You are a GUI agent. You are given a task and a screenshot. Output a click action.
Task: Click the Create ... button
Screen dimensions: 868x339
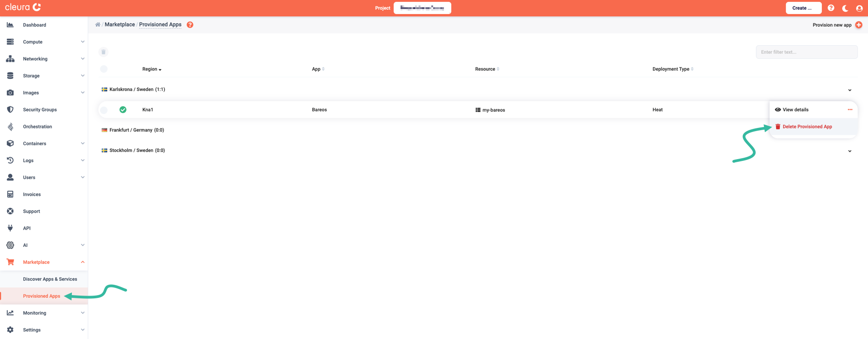pos(803,8)
